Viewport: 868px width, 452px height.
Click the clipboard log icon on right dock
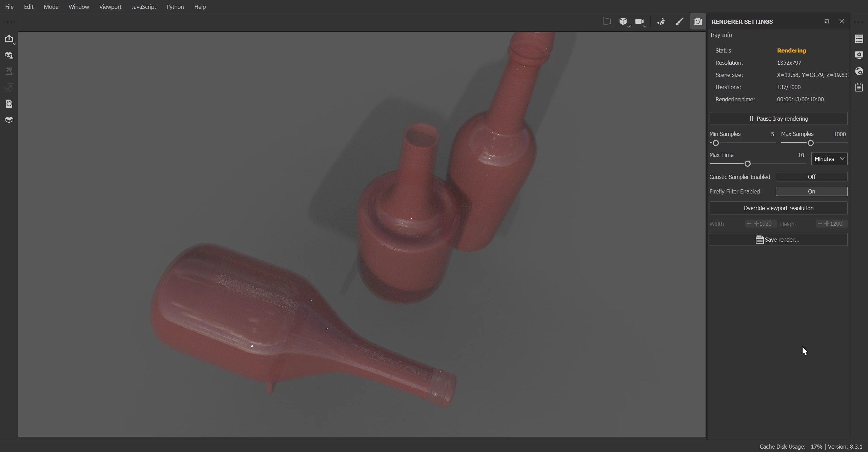(859, 87)
